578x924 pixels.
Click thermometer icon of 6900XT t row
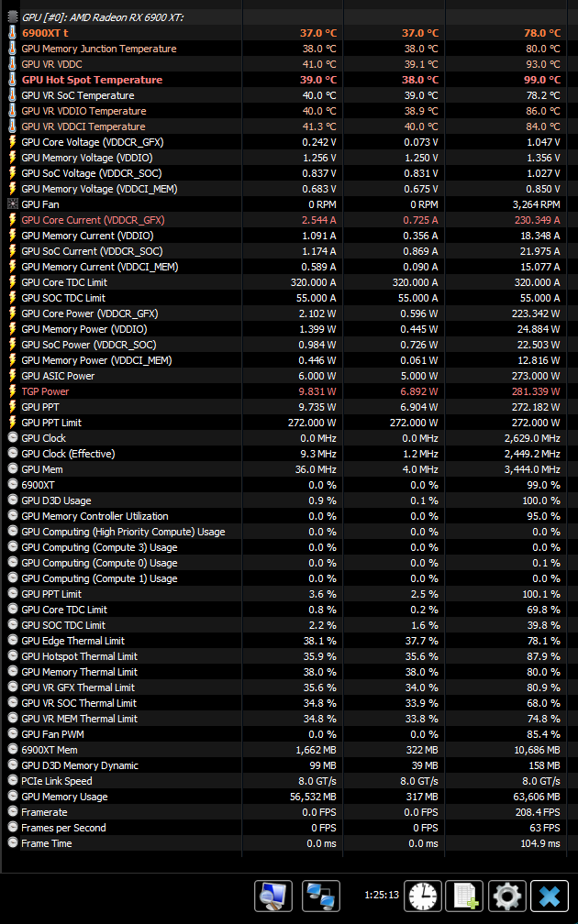(x=13, y=33)
